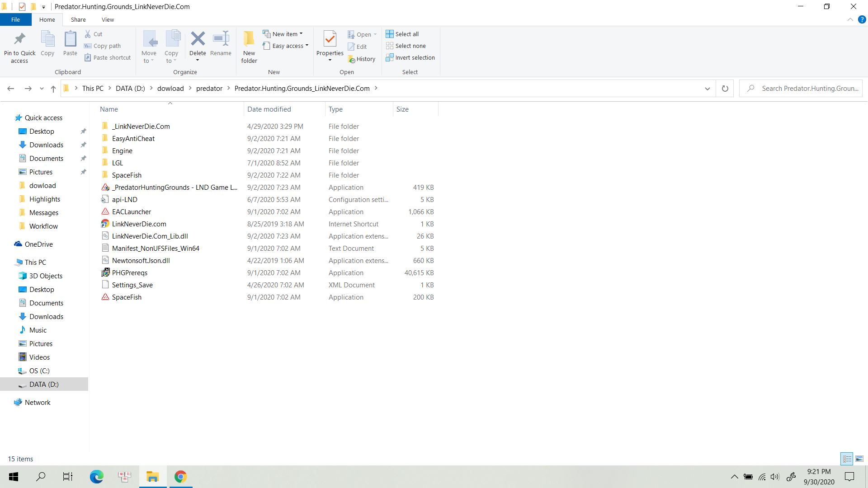Click the predator breadcrumb in address bar
868x488 pixels.
click(209, 89)
